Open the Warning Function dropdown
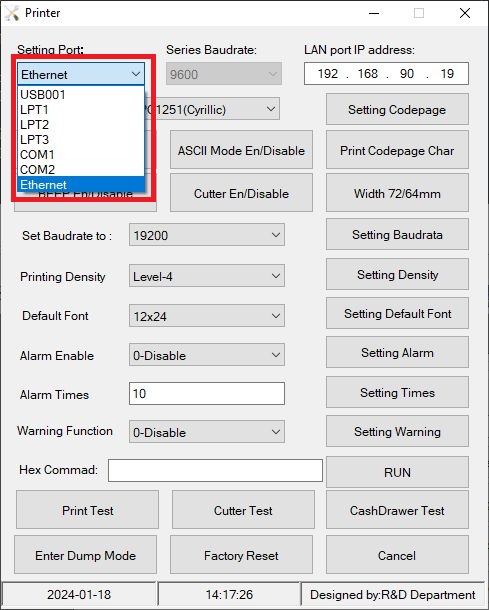The height and width of the screenshot is (610, 489). point(207,432)
